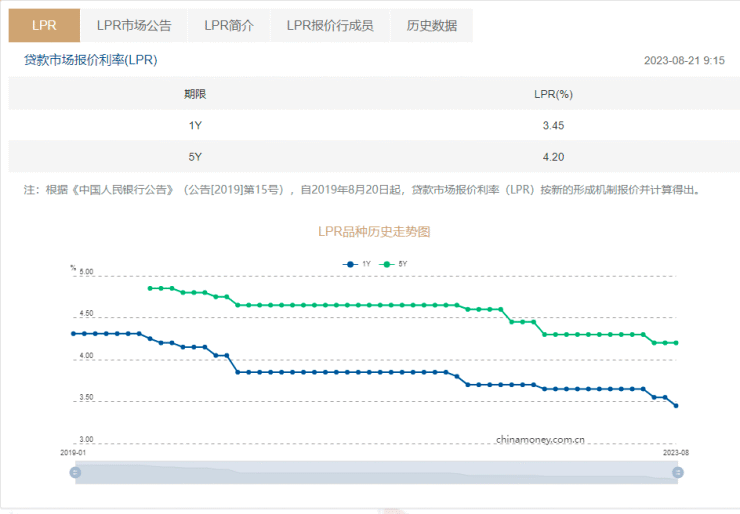The height and width of the screenshot is (514, 740).
Task: Click the chinamoney.com.cn watermark text
Action: coord(540,439)
